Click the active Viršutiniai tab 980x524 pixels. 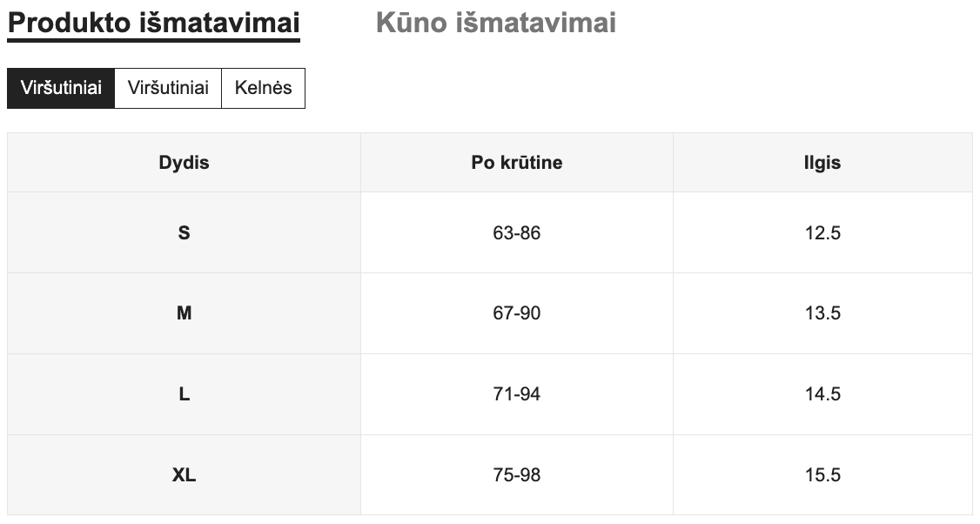point(61,88)
